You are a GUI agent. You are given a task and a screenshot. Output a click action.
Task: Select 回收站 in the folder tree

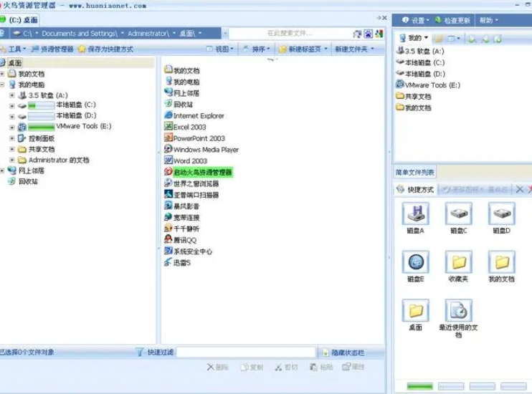click(x=28, y=182)
